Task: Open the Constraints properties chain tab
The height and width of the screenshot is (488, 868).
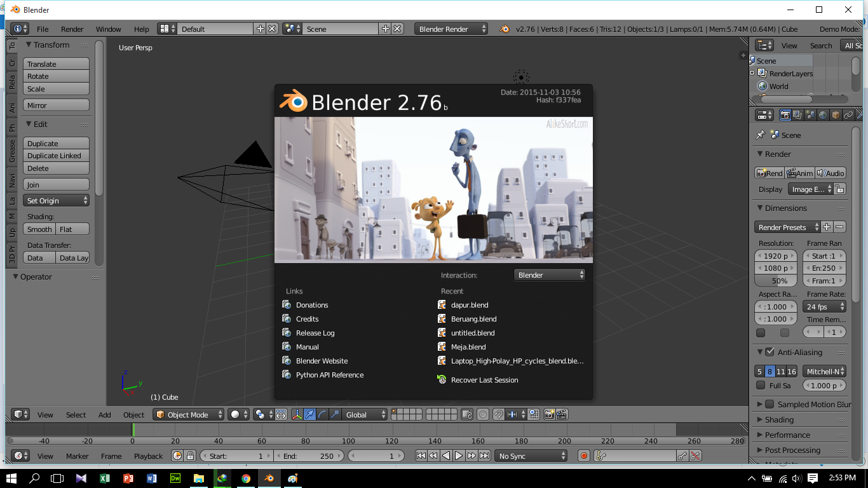Action: 848,115
